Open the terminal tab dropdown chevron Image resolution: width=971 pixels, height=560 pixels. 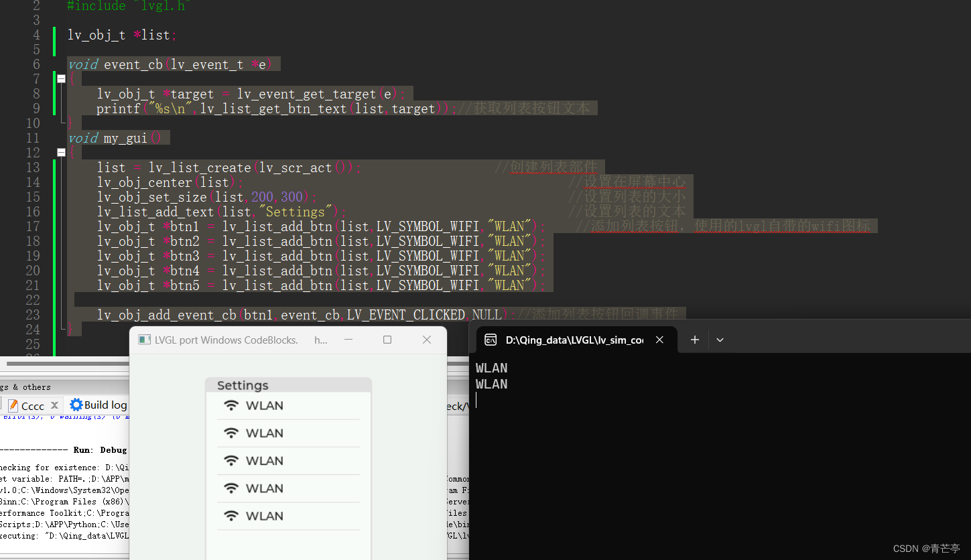[x=720, y=340]
